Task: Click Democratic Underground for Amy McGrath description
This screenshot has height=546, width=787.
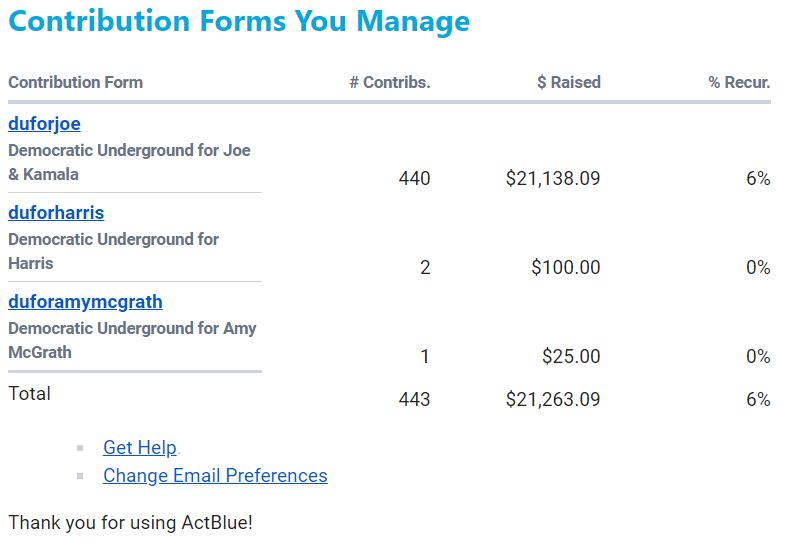Action: (x=133, y=340)
